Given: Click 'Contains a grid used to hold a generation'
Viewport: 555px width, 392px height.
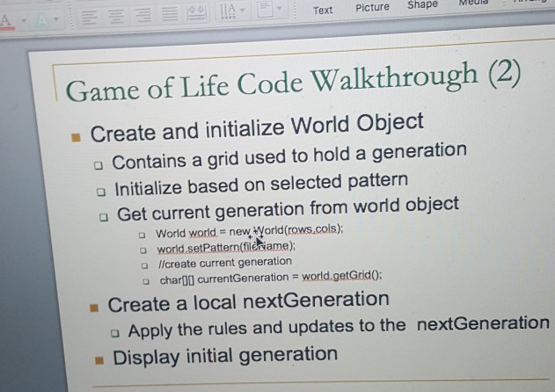Looking at the screenshot, I should point(289,156).
